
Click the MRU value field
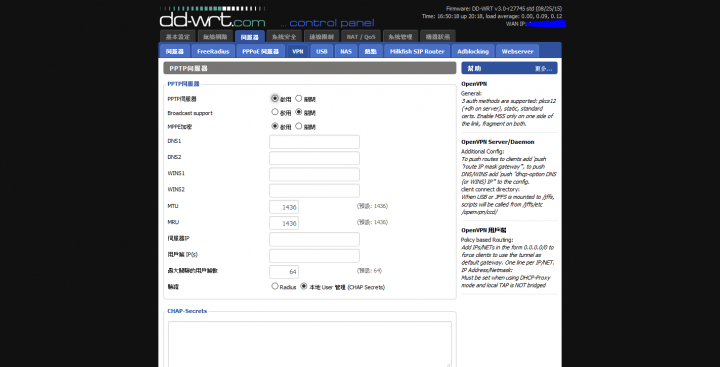tap(284, 223)
